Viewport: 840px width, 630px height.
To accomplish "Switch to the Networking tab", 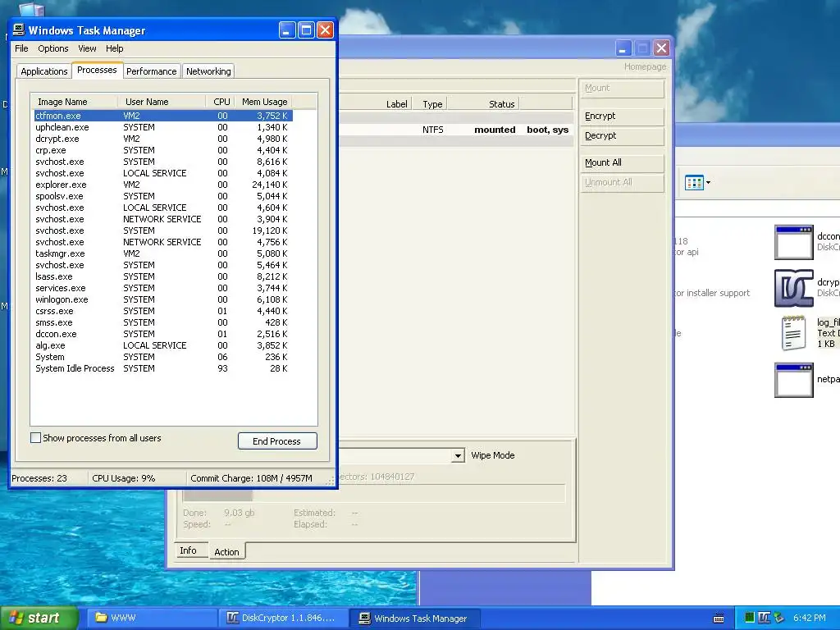I will point(208,71).
